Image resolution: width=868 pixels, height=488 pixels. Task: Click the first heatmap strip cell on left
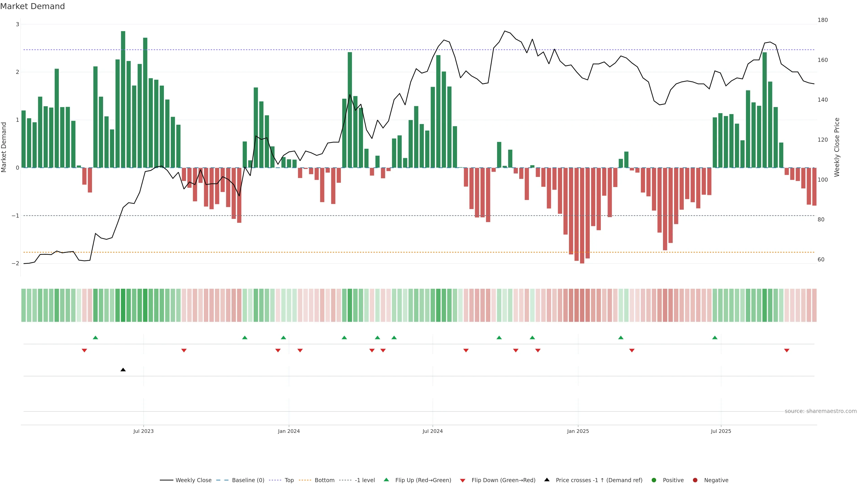(x=24, y=305)
